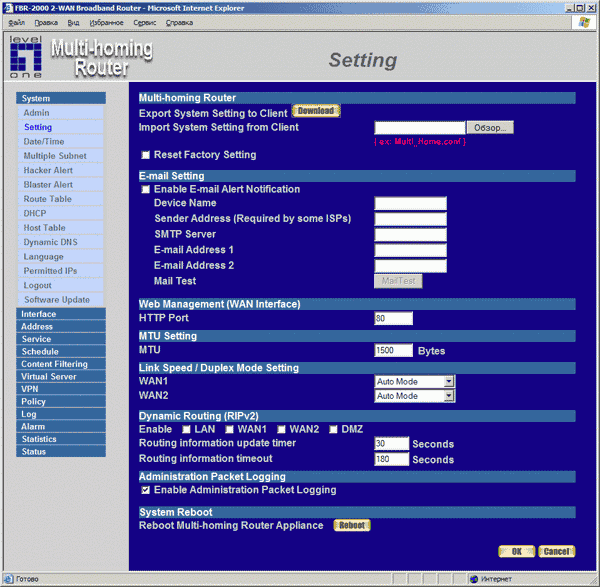This screenshot has width=600, height=587.
Task: Open the WAN1 link speed dropdown
Action: tap(449, 381)
